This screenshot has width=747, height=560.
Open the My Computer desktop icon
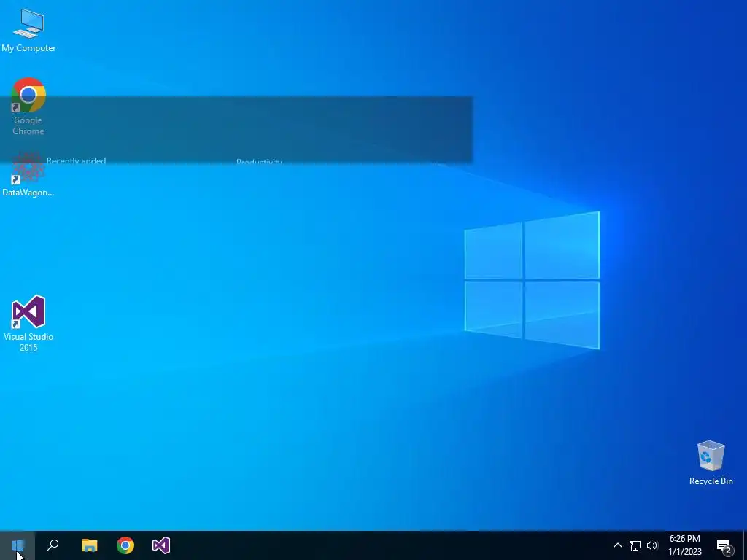click(28, 29)
